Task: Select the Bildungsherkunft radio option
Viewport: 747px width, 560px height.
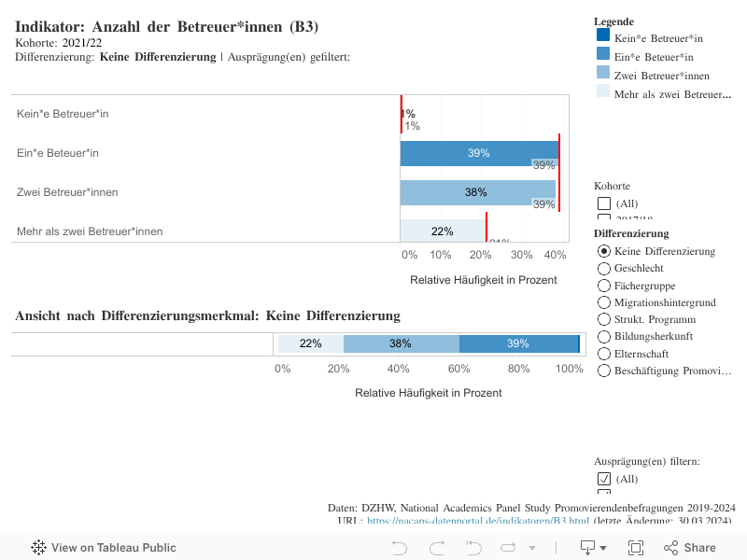Action: coord(604,336)
